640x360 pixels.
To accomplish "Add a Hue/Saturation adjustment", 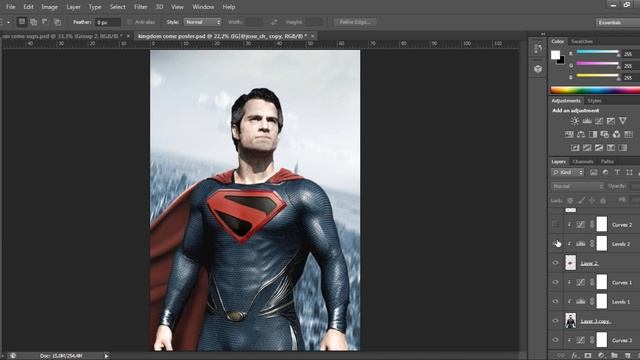I will point(569,134).
